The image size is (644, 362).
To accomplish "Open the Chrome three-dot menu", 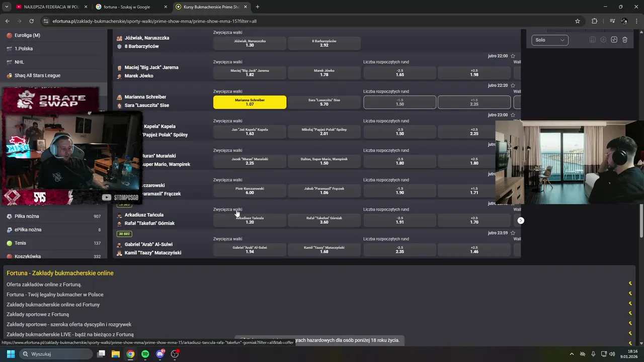I will tap(636, 21).
